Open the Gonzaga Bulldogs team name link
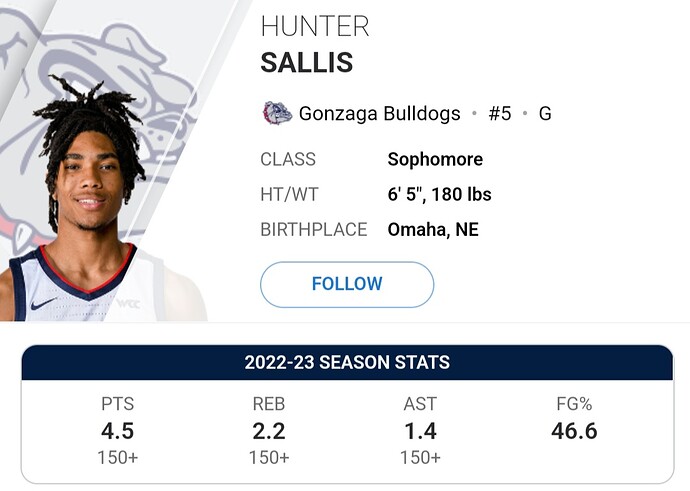The height and width of the screenshot is (491, 690). [379, 113]
